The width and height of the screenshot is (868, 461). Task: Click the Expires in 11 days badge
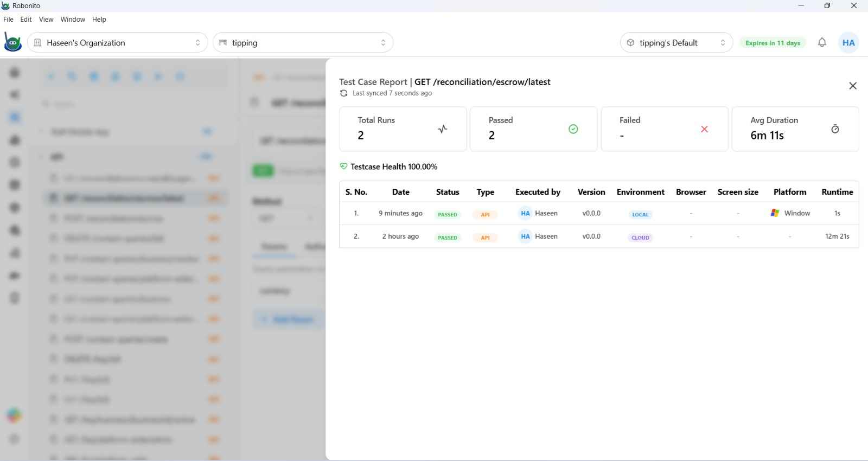773,43
